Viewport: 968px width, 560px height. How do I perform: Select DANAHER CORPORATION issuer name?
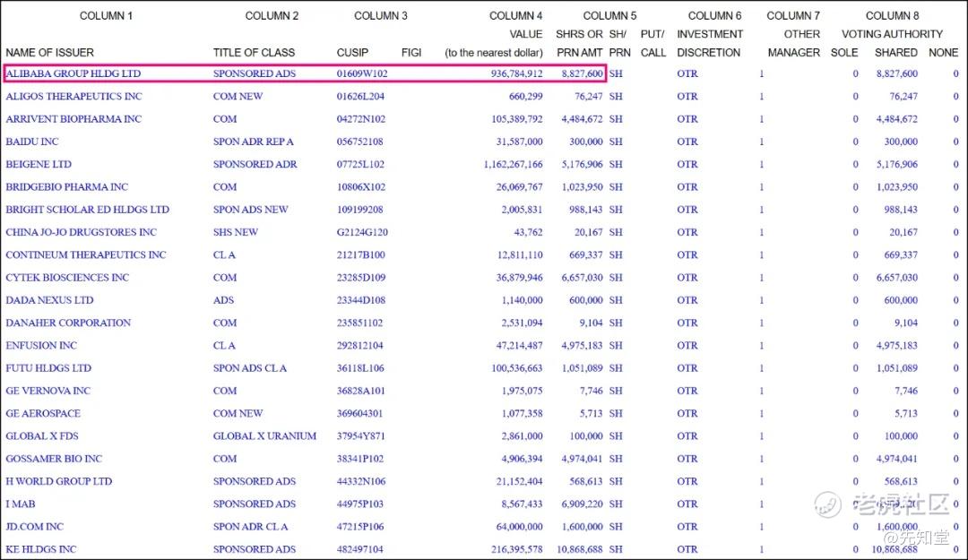click(x=68, y=323)
